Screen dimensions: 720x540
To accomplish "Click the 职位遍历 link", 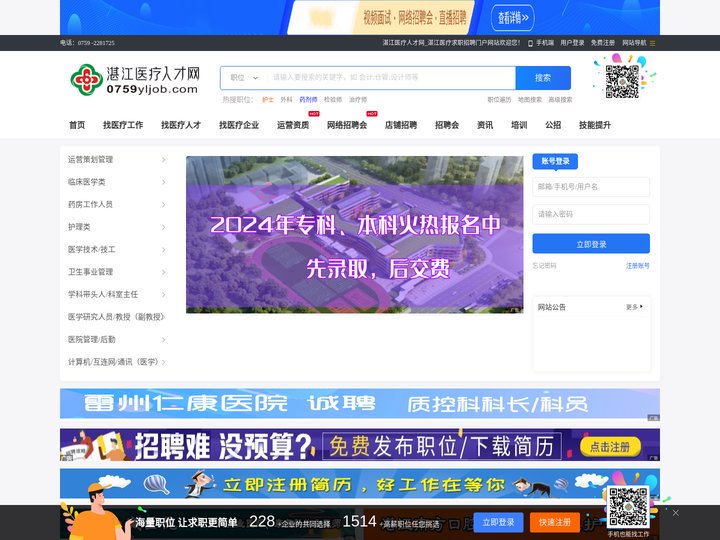I will click(499, 100).
